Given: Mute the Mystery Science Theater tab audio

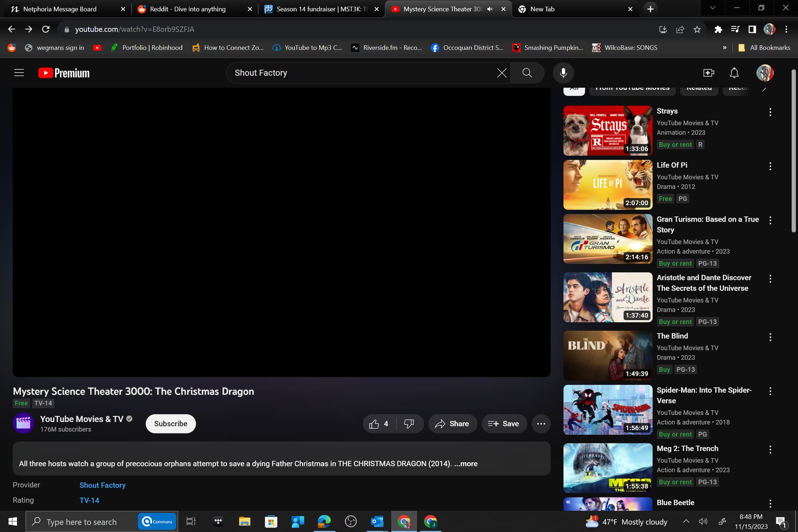Looking at the screenshot, I should tap(490, 9).
